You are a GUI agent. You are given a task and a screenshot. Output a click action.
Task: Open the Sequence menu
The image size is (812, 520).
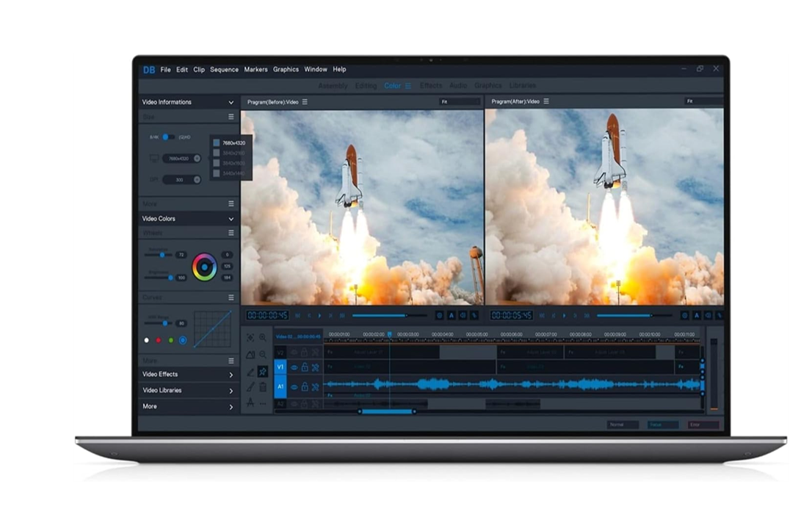224,70
